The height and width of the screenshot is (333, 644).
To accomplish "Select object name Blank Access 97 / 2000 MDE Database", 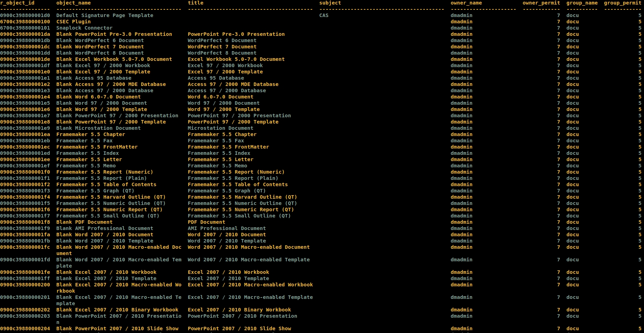I will (x=111, y=84).
